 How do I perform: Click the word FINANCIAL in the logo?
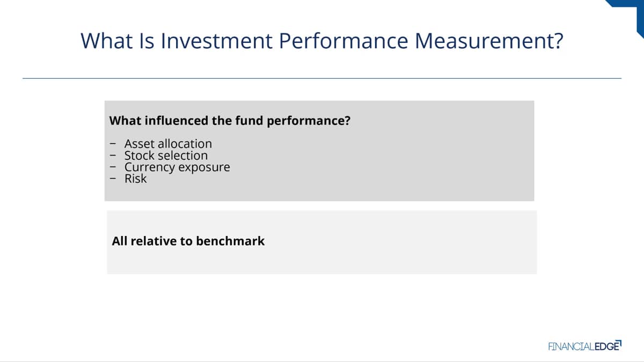click(571, 346)
